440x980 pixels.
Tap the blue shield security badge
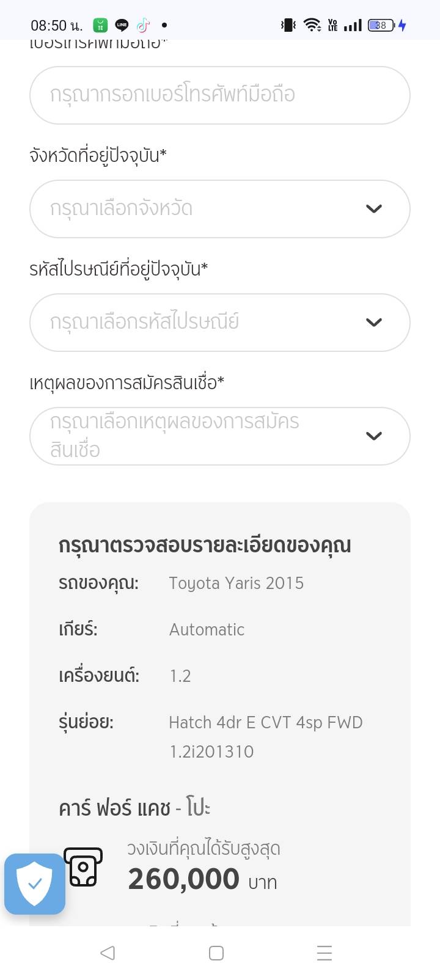point(35,883)
